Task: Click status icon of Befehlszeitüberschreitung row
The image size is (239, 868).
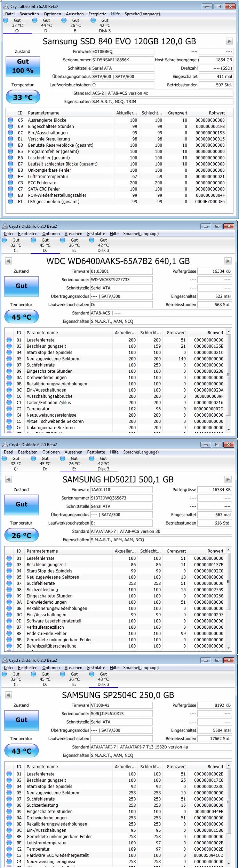Action: point(9,646)
